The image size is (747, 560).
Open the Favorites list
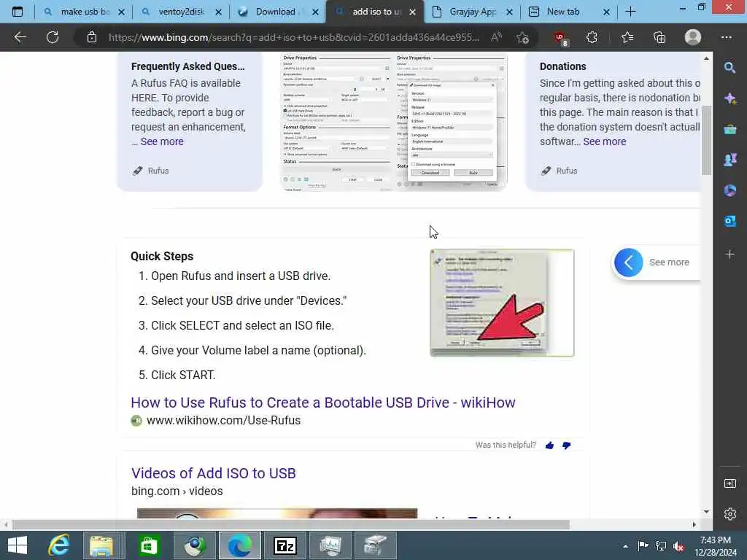click(627, 37)
